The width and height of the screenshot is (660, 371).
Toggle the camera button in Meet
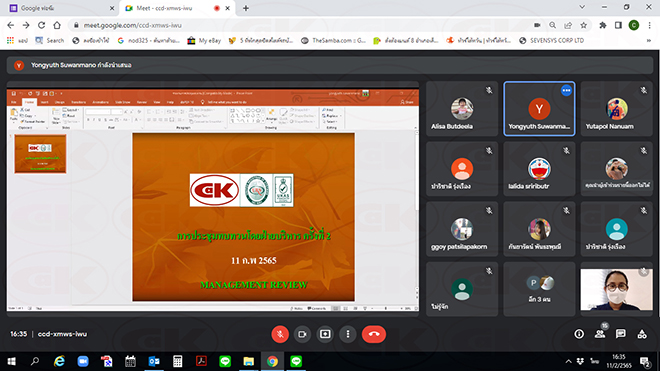click(302, 334)
